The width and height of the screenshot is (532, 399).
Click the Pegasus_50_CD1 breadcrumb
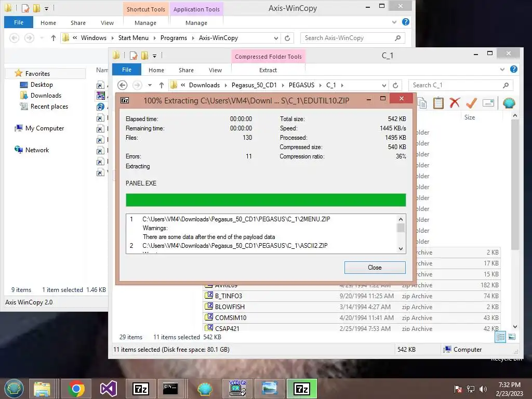(x=254, y=85)
